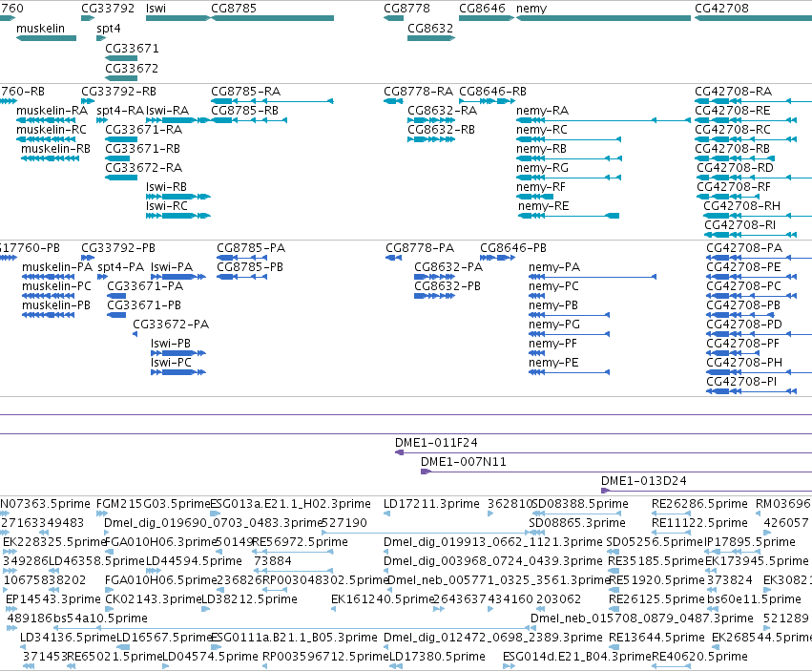Image resolution: width=812 pixels, height=671 pixels.
Task: Click protein label nemy-PA
Action: [554, 267]
